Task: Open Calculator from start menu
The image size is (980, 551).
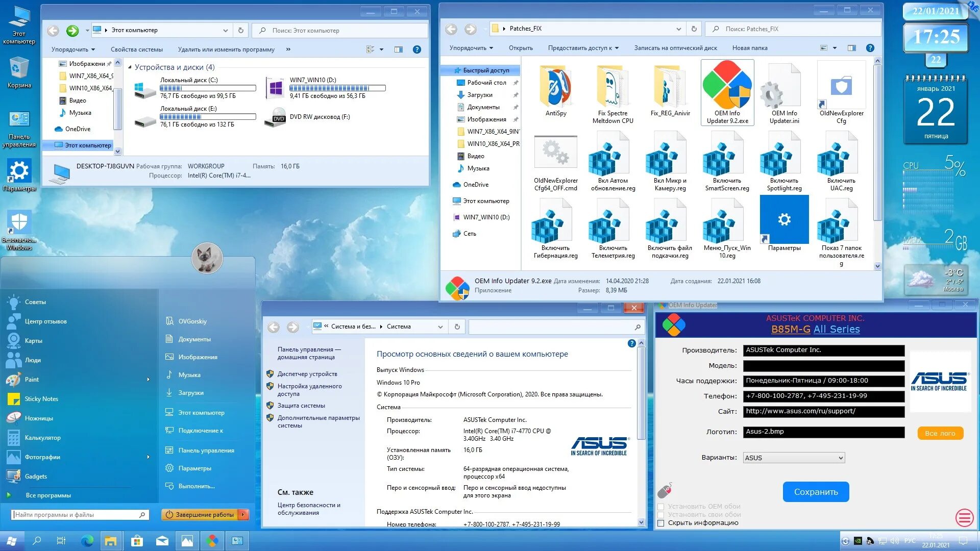Action: [42, 438]
